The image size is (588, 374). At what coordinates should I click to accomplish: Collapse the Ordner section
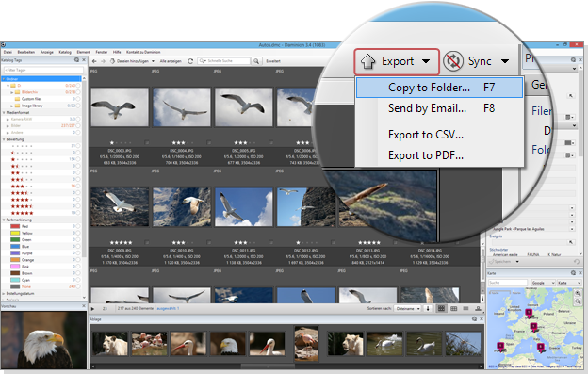pos(4,79)
